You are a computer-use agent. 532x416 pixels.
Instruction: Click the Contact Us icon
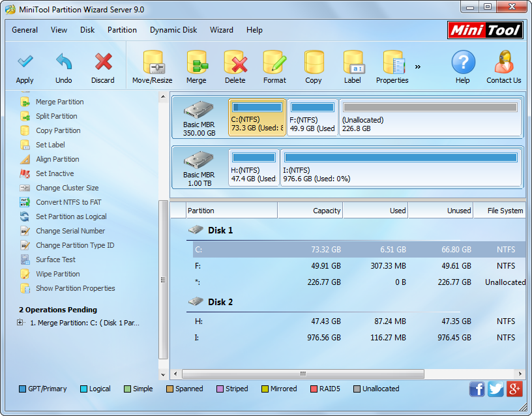[504, 62]
